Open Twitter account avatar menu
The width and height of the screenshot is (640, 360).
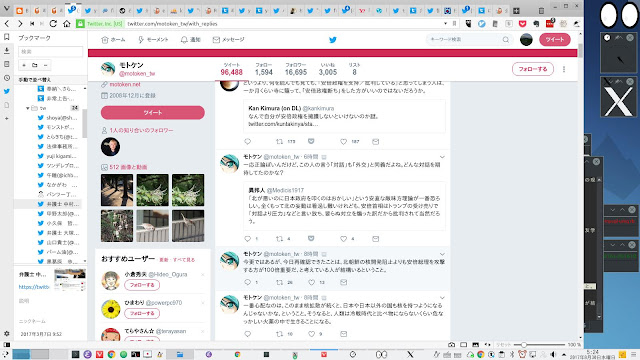[526, 40]
